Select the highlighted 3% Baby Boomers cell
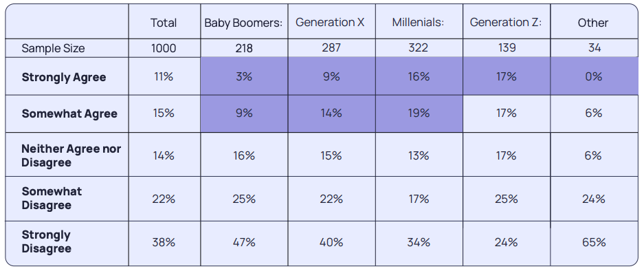This screenshot has height=271, width=644. [x=244, y=76]
